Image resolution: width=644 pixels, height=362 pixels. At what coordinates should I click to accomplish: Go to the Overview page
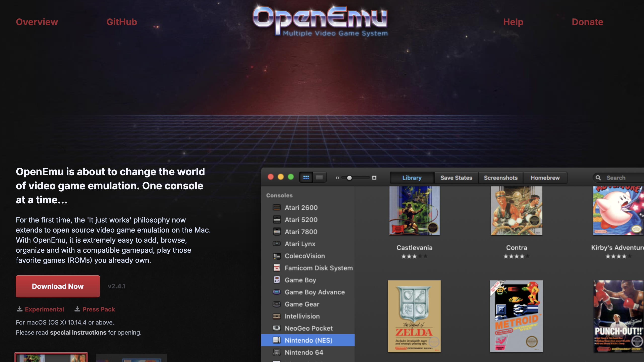(37, 22)
